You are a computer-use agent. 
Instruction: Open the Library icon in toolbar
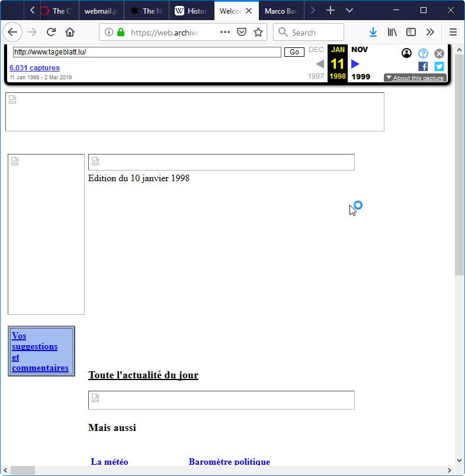(392, 33)
